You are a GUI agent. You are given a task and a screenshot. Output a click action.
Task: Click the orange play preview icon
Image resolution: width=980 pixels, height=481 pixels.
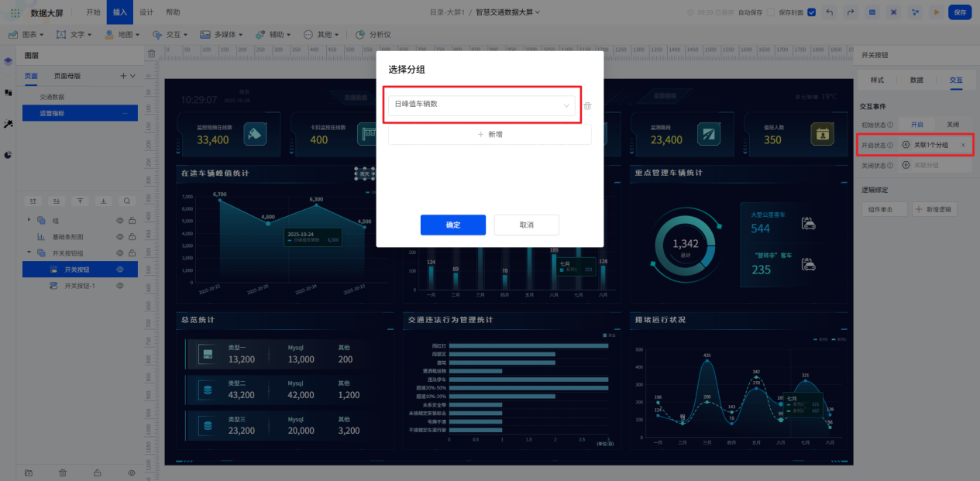click(x=937, y=12)
